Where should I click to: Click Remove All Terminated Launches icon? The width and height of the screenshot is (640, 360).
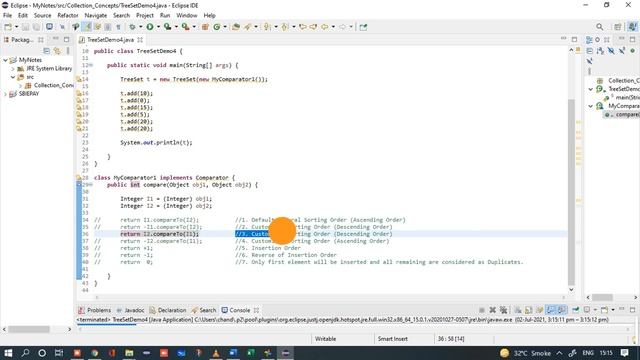[503, 310]
